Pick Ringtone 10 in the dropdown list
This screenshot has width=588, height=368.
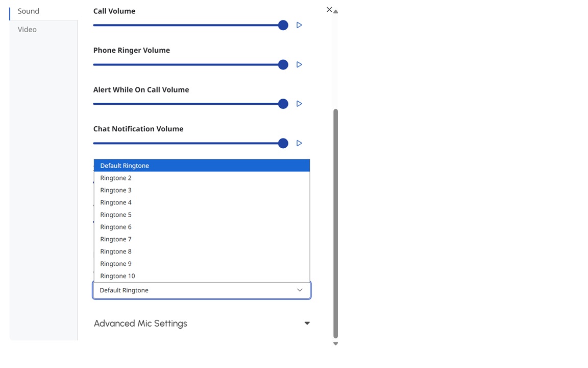pyautogui.click(x=202, y=276)
